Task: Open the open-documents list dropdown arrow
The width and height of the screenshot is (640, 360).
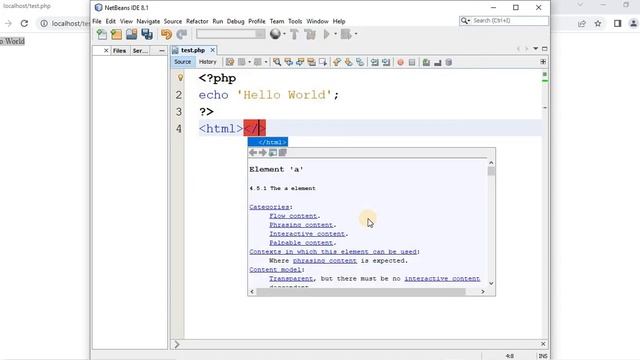Action: [x=535, y=49]
